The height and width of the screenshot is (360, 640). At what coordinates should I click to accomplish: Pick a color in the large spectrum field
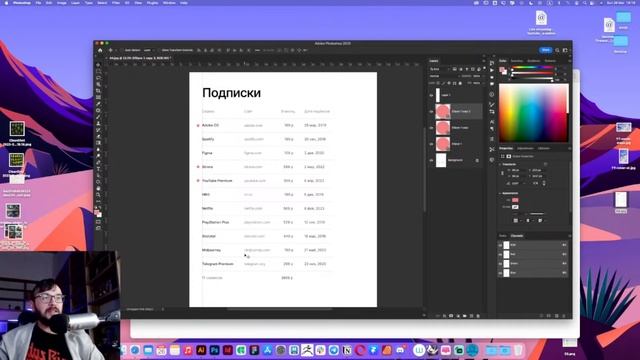533,113
